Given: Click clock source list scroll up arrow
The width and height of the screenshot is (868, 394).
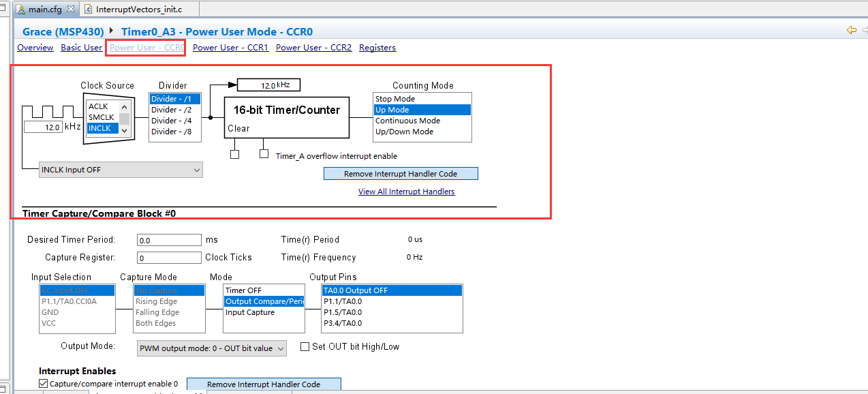Looking at the screenshot, I should point(125,107).
